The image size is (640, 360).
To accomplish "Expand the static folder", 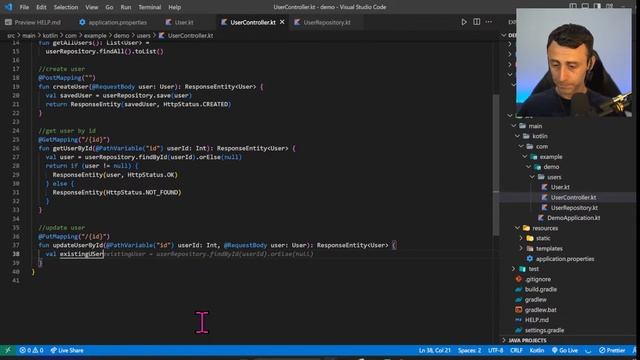I will pos(521,238).
